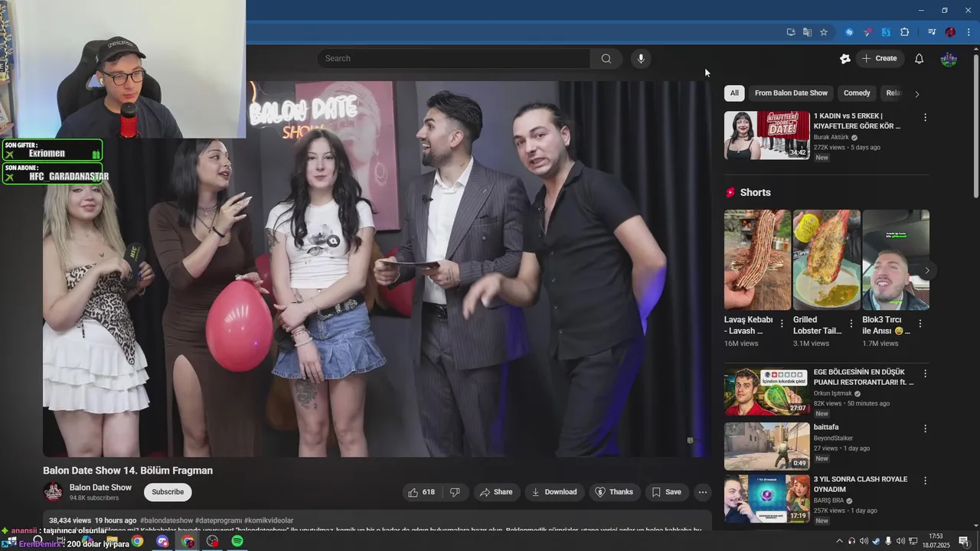Image resolution: width=980 pixels, height=551 pixels.
Task: Click the #balondateshow hashtag
Action: tap(166, 520)
